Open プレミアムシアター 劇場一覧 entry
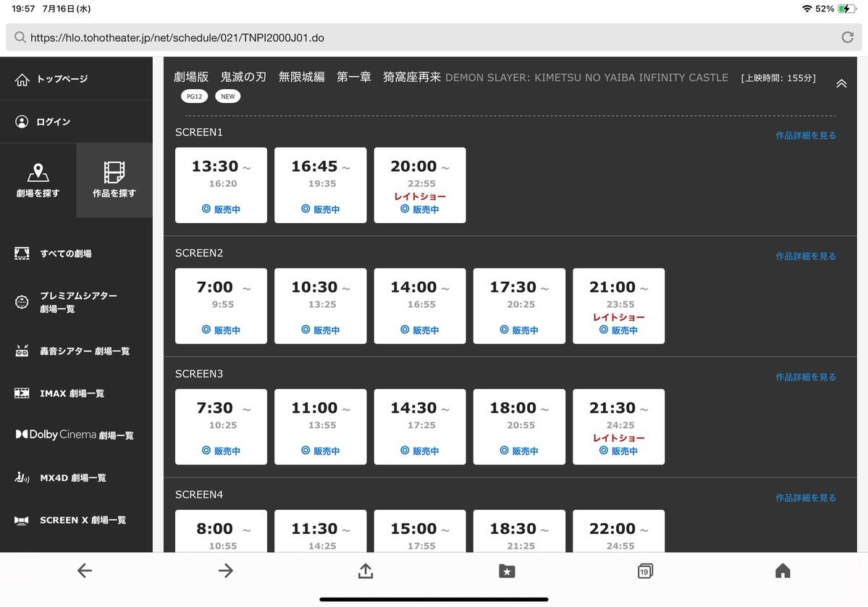This screenshot has height=607, width=868. (76, 302)
